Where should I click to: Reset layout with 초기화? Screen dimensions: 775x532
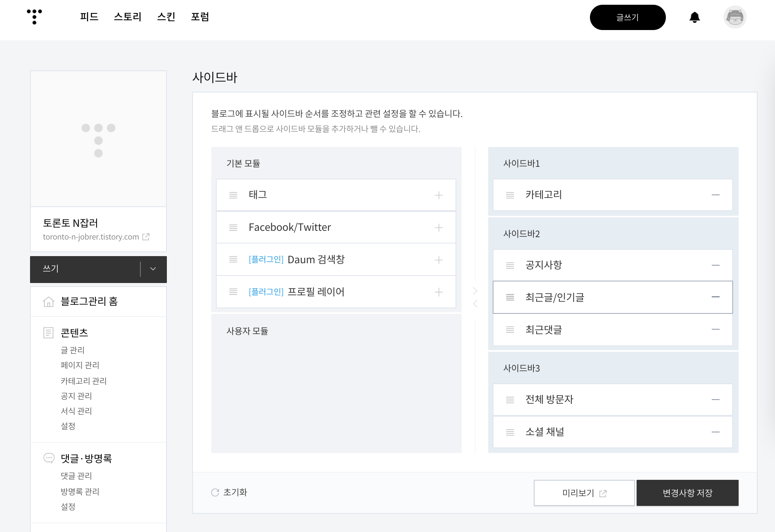click(229, 492)
